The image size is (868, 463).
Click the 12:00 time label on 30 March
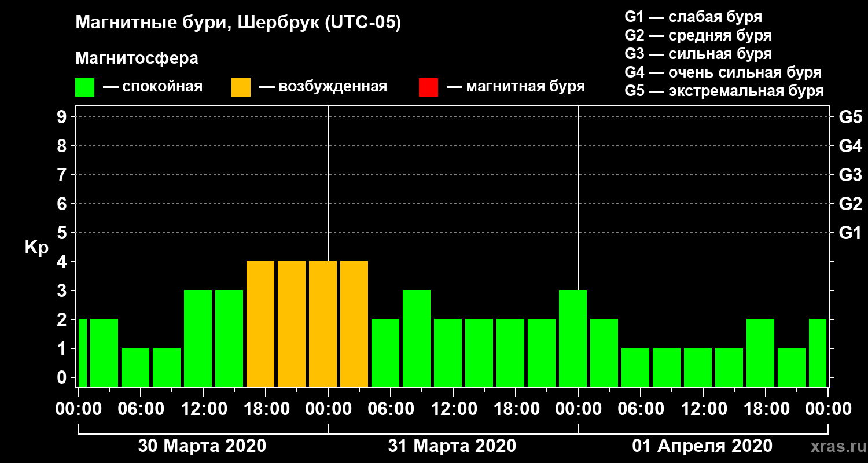click(203, 409)
